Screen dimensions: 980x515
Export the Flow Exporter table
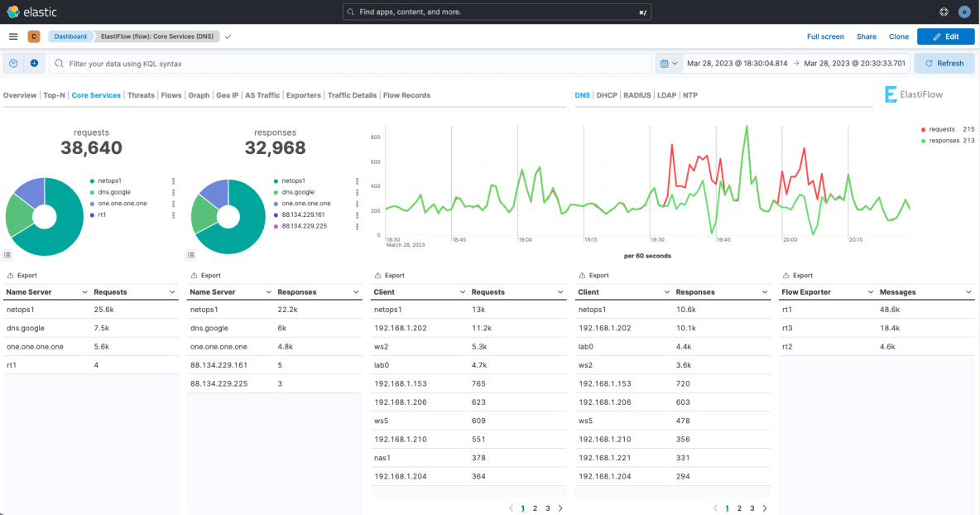point(798,275)
